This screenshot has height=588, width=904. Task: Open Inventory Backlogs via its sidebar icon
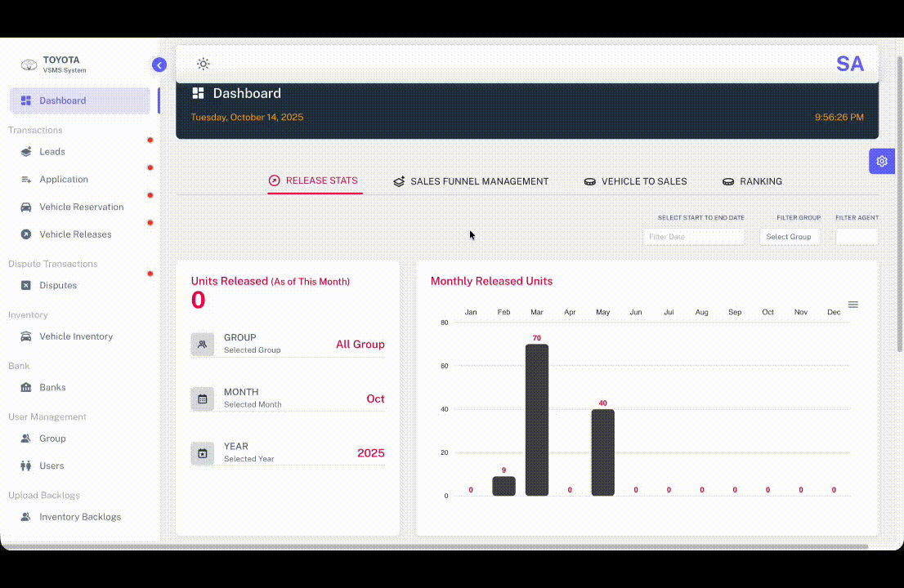pos(27,517)
